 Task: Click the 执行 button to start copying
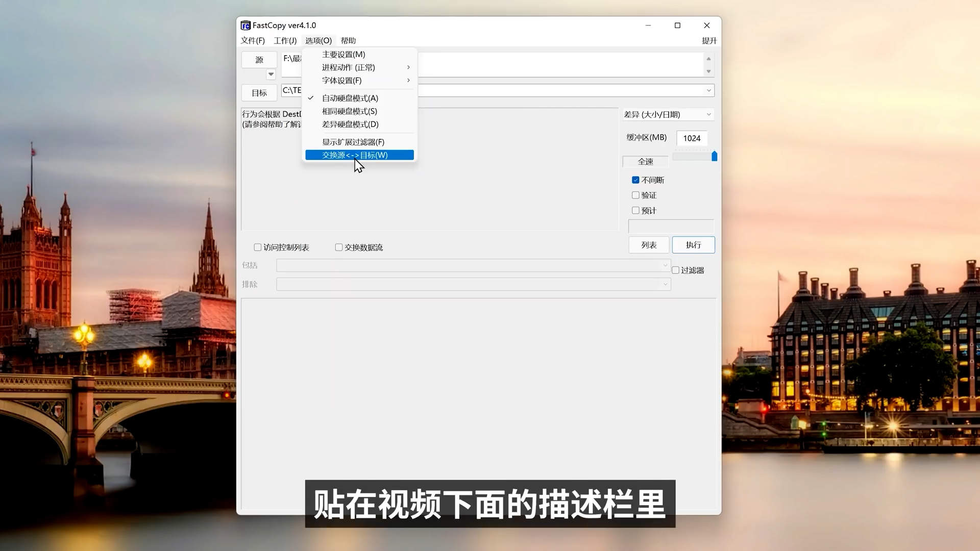(x=693, y=245)
